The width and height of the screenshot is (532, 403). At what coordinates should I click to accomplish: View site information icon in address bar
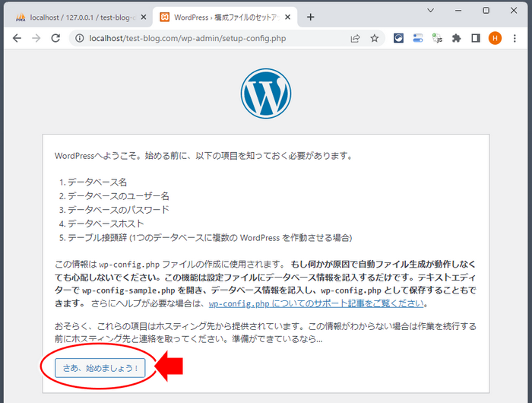pos(79,38)
